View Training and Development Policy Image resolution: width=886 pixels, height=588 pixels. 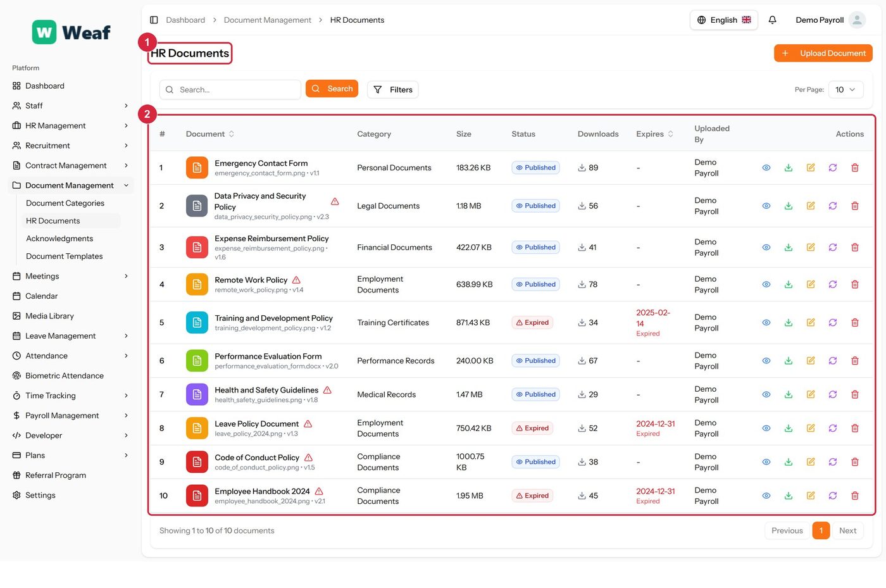click(x=766, y=323)
